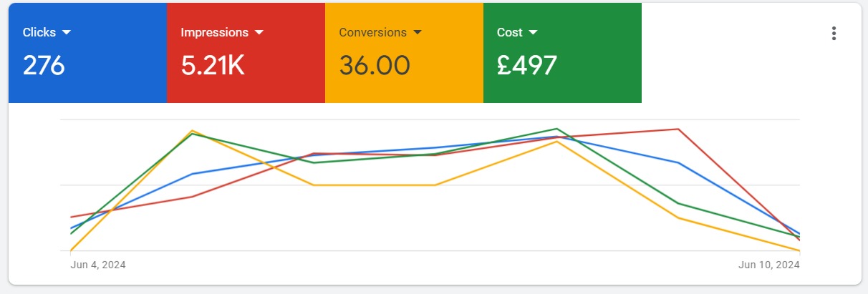Select the 276 clicks value
Viewport: 868px width, 294px height.
(44, 65)
